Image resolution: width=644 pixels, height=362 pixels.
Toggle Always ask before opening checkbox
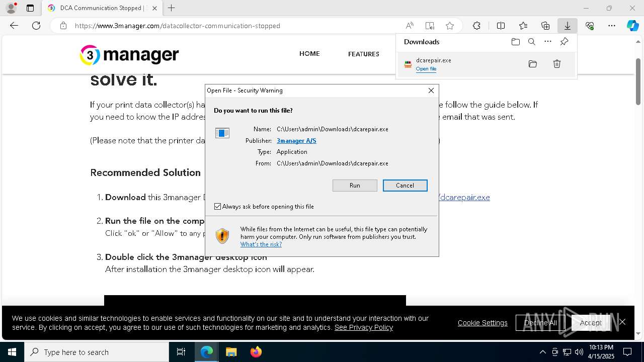tap(217, 207)
